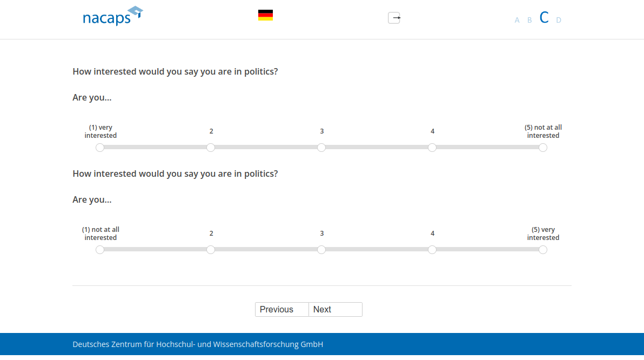Select '(1) not at all interested' second scale

pyautogui.click(x=100, y=250)
